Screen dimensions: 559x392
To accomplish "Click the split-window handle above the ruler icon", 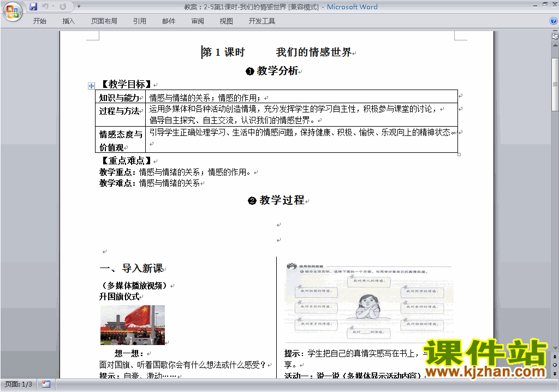I will [x=555, y=31].
